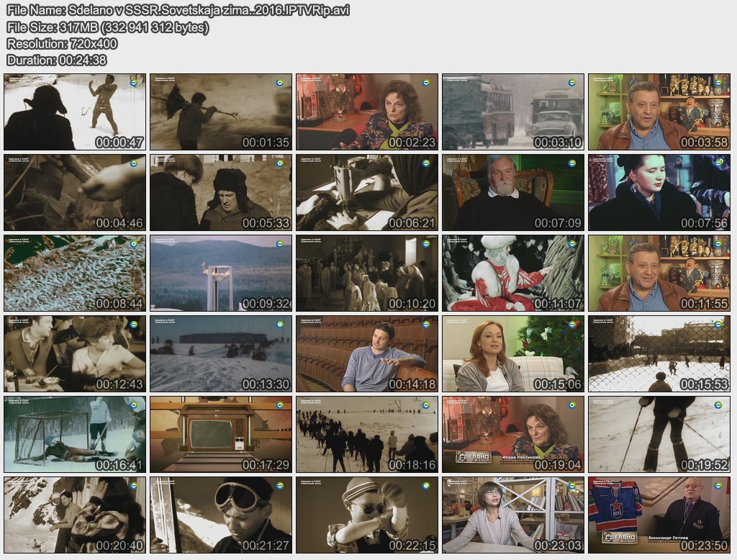
Task: Open the sewing machine frame at 00:06:21
Action: [x=367, y=192]
